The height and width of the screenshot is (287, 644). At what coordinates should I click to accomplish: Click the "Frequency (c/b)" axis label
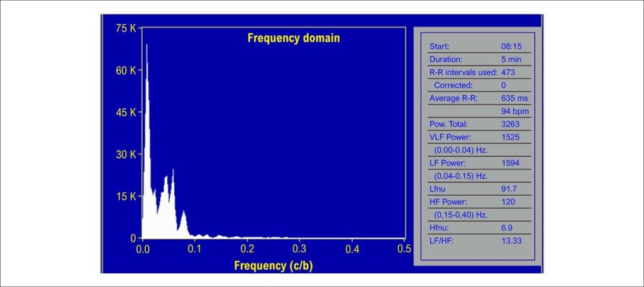[274, 265]
